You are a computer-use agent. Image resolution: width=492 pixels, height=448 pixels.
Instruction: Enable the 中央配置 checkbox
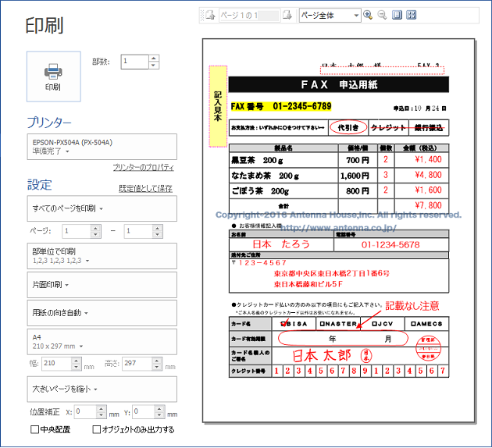34,429
